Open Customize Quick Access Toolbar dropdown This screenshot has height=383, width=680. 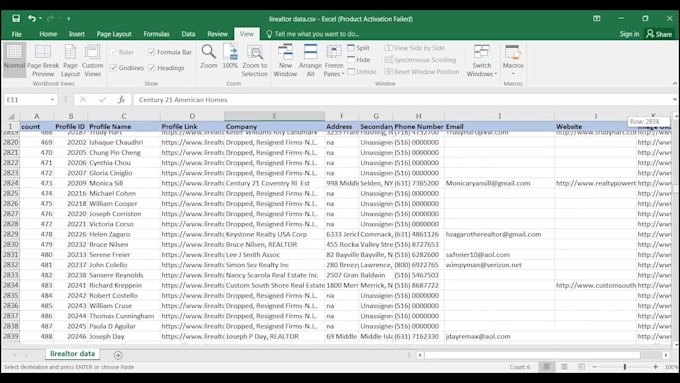[x=69, y=19]
